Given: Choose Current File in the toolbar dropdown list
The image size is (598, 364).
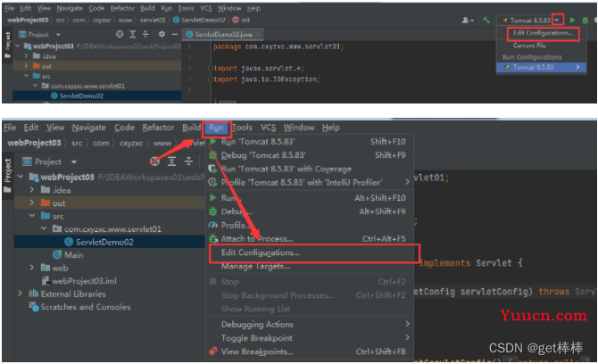Looking at the screenshot, I should pos(529,45).
